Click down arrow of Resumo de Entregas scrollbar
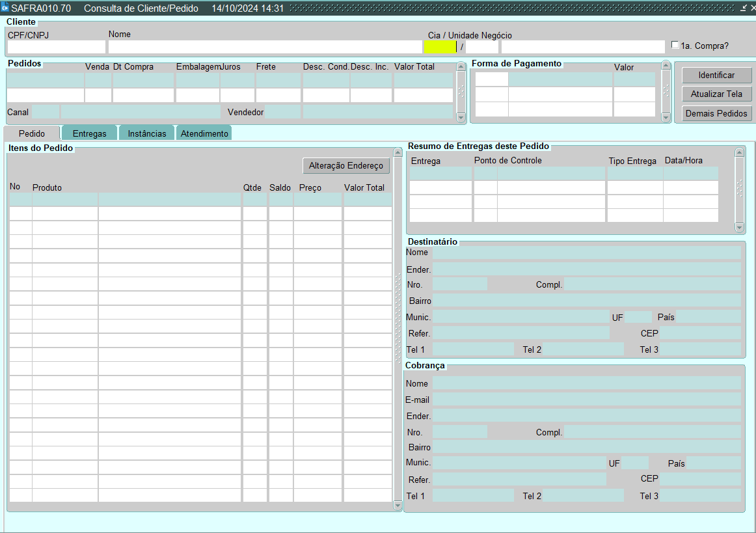The width and height of the screenshot is (756, 533). pos(739,227)
